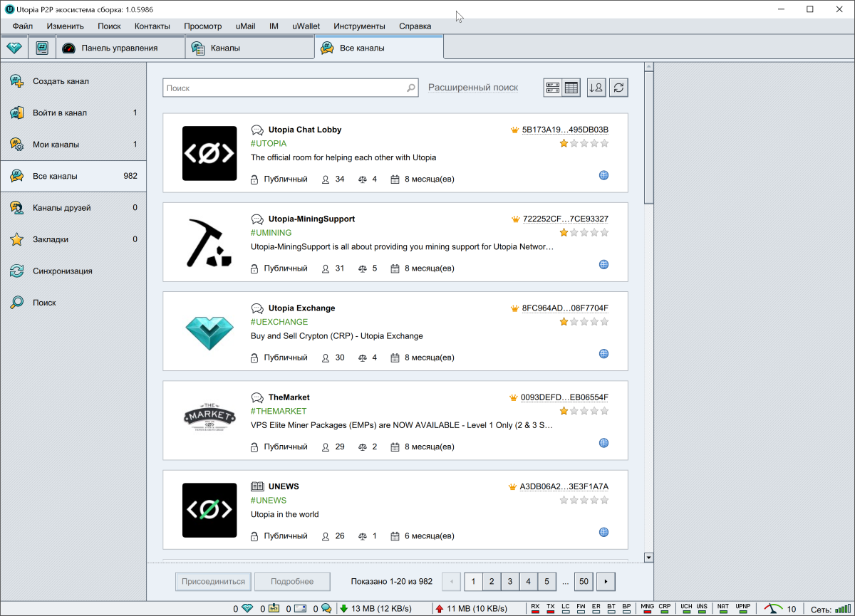
Task: Open the uWallet menu
Action: coord(306,26)
